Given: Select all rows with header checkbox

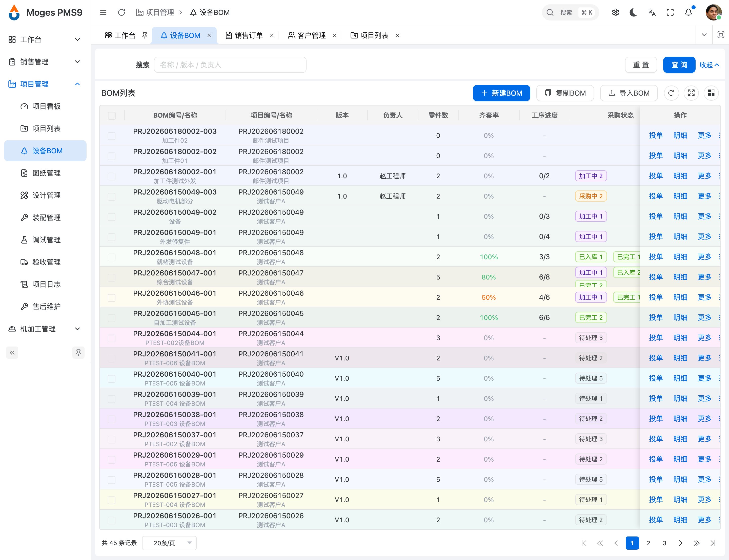Looking at the screenshot, I should pyautogui.click(x=112, y=115).
